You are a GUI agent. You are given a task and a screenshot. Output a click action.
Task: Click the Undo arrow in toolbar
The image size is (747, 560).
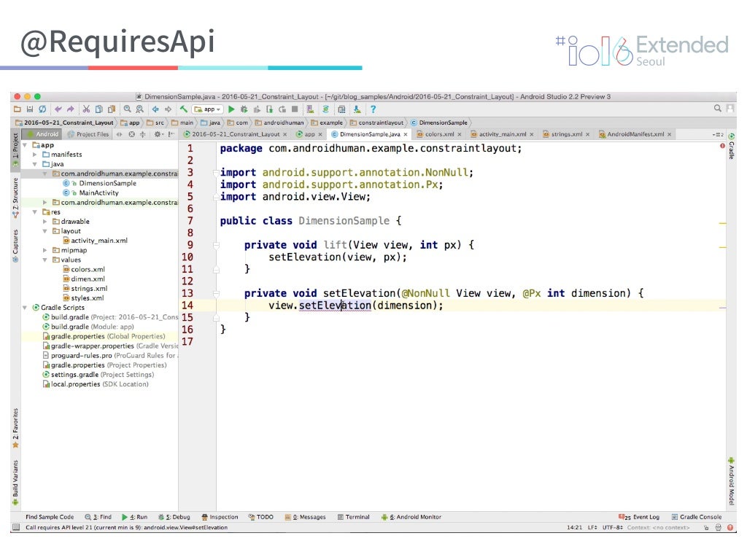pos(58,109)
